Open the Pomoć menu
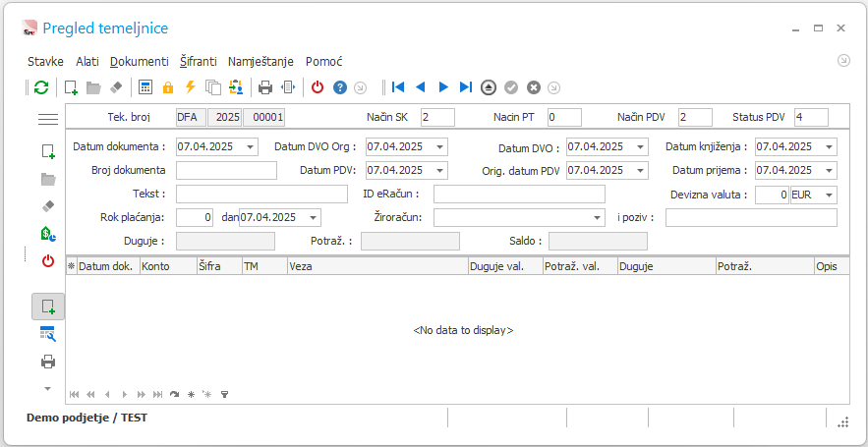 (324, 62)
